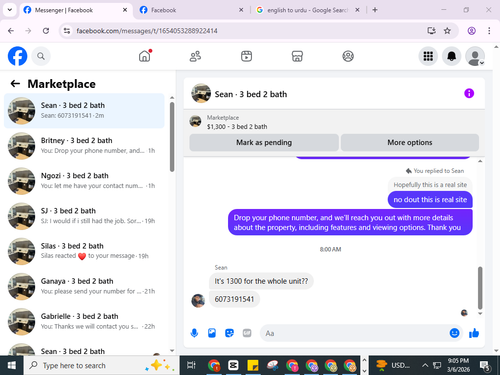Click 'Drop your phone number' sent message

[350, 222]
